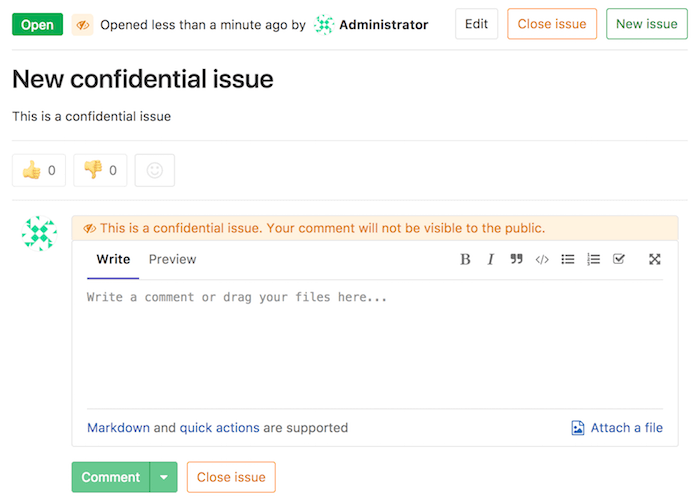Screen dimensions: 697x500
Task: Insert a blockquote in comment
Action: 516,259
